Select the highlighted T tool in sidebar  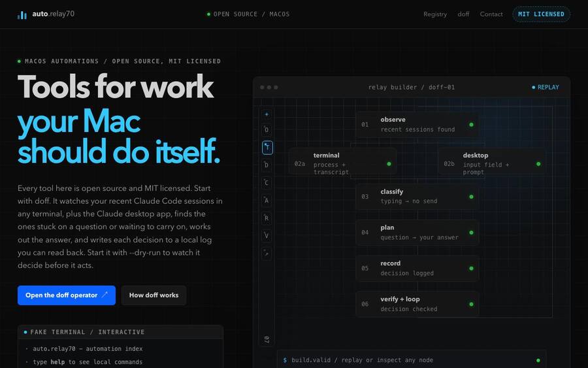pos(267,148)
